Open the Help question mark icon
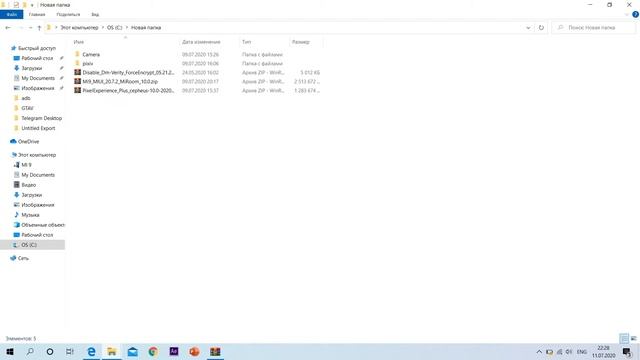Image resolution: width=640 pixels, height=360 pixels. (x=636, y=15)
